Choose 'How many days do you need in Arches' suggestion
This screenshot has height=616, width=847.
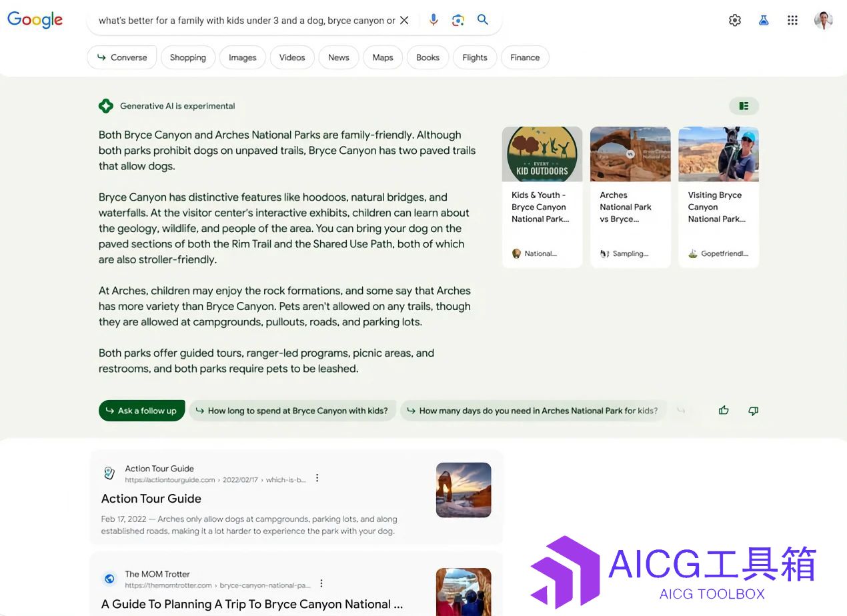(x=534, y=411)
